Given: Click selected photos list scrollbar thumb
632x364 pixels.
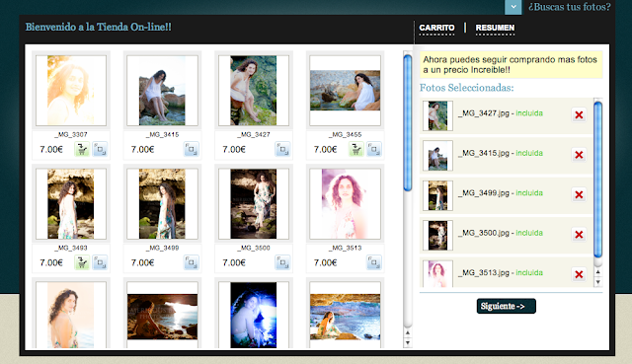Looking at the screenshot, I should coord(598,180).
